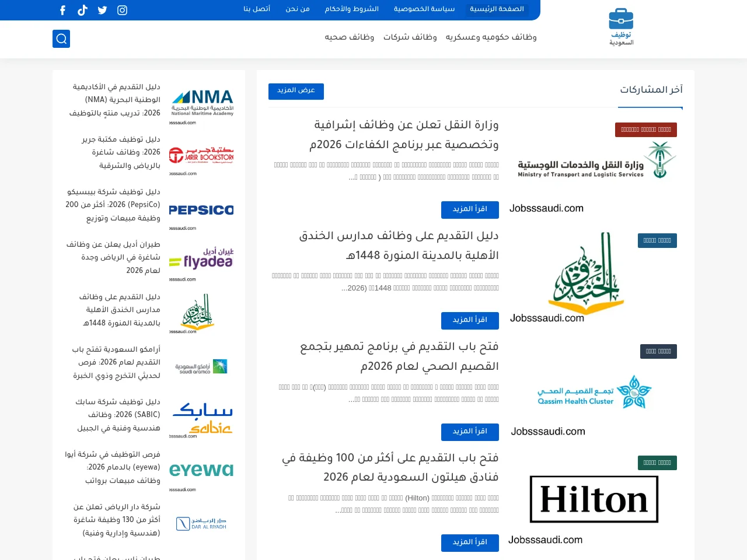747x560 pixels.
Task: Click category tag on الخندق post image
Action: point(657,240)
